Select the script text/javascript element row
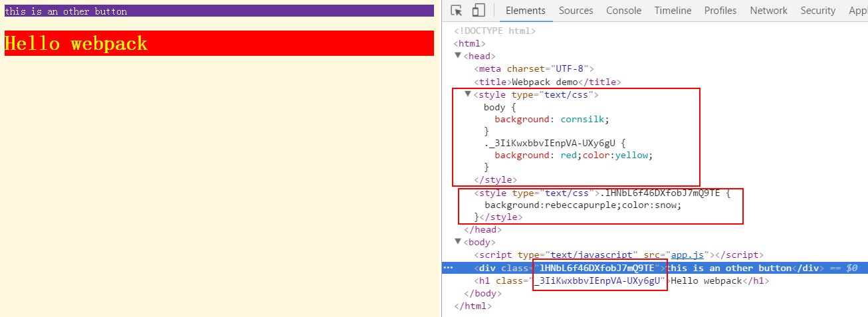This screenshot has height=317, width=868. (619, 255)
